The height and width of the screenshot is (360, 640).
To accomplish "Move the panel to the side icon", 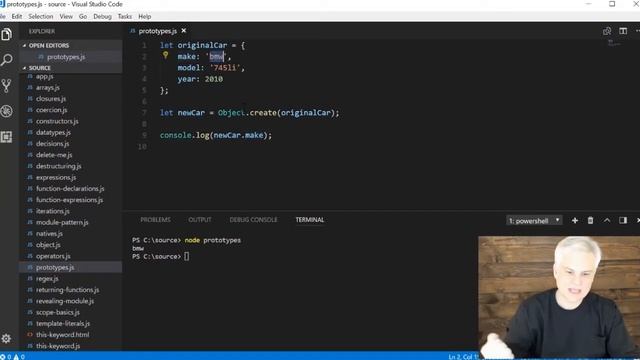I will [623, 220].
